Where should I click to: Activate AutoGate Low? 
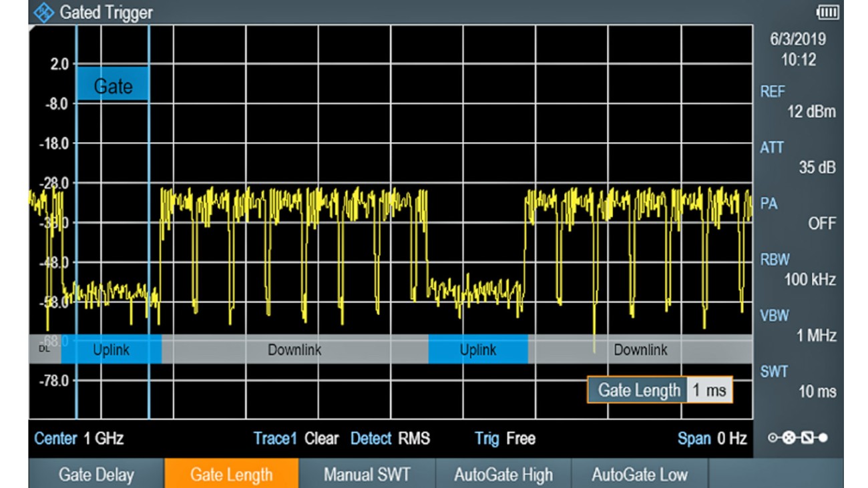point(642,474)
